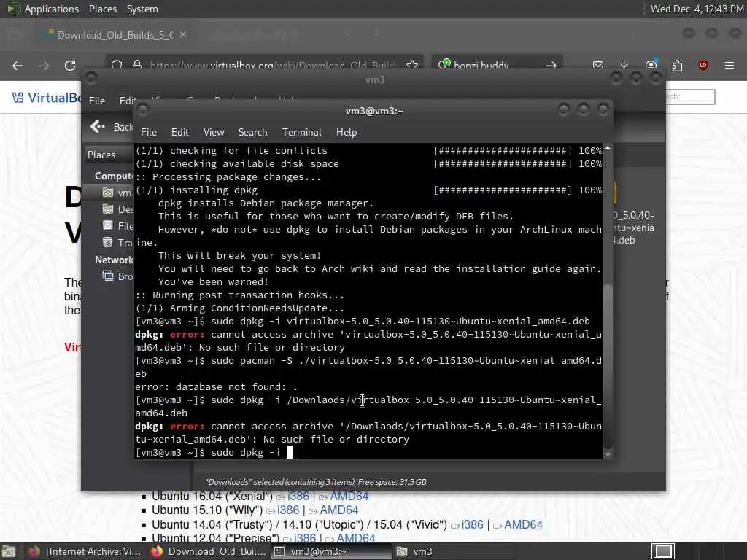747x560 pixels.
Task: Open the uBlock Origin icon
Action: [x=703, y=66]
